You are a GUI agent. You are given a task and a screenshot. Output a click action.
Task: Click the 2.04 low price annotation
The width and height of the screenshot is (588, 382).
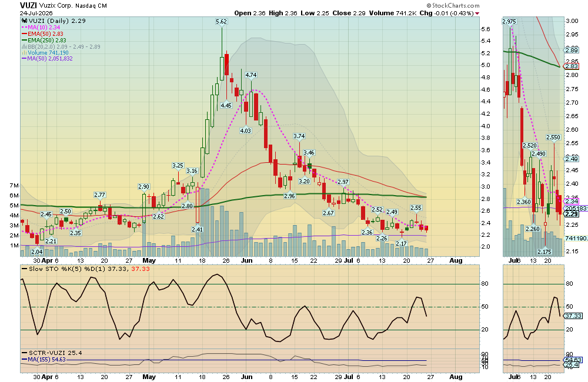[x=36, y=252]
